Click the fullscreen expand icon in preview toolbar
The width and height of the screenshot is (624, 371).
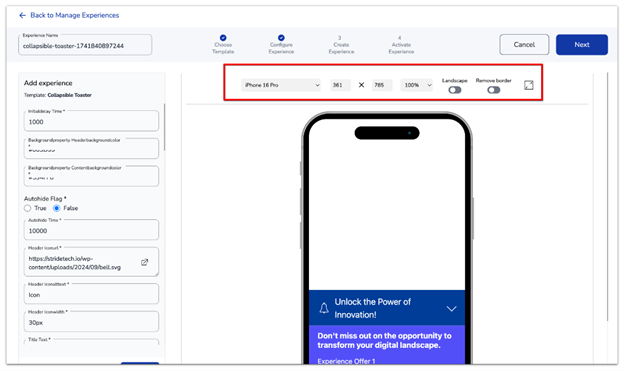(x=528, y=85)
